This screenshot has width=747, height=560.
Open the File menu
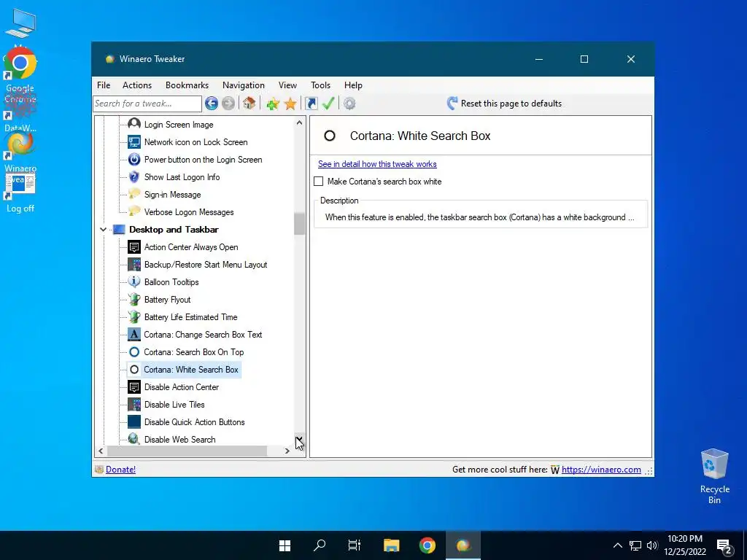(x=104, y=85)
